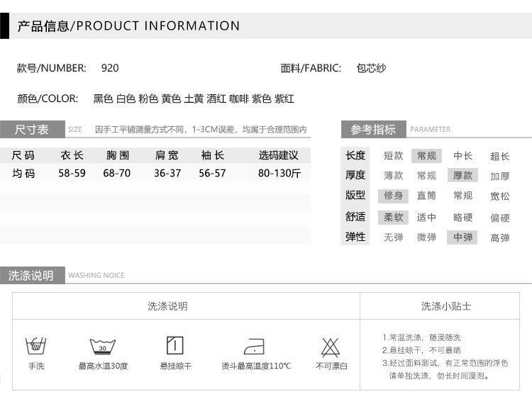Viewport: 532px width, 404px height.
Task: Click the iron 110℃ icon
Action: click(x=254, y=347)
